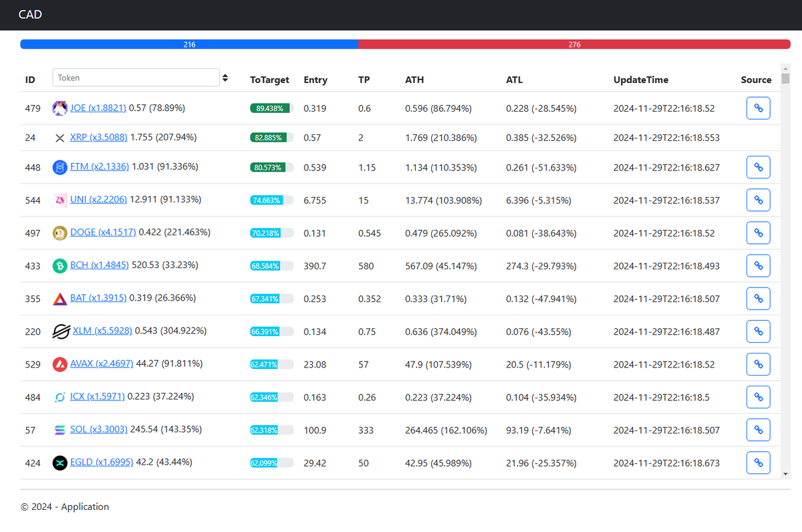Click the table scrollbar down arrow

tap(785, 473)
